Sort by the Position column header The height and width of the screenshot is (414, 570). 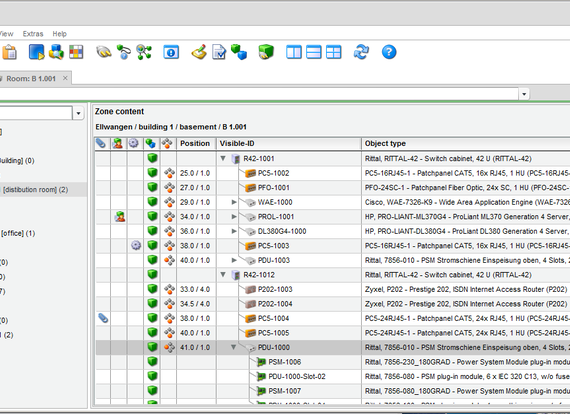pyautogui.click(x=196, y=144)
